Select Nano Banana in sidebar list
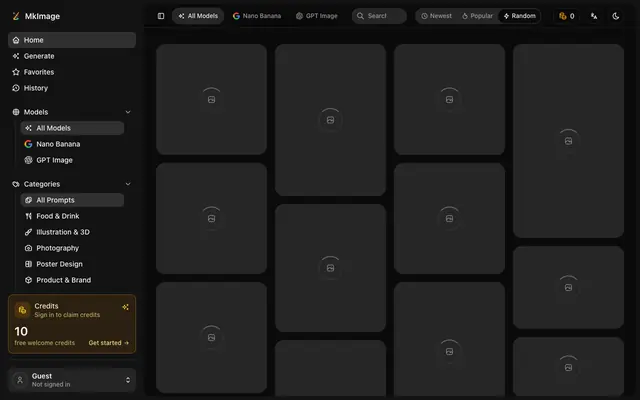640x400 pixels. tap(72, 144)
